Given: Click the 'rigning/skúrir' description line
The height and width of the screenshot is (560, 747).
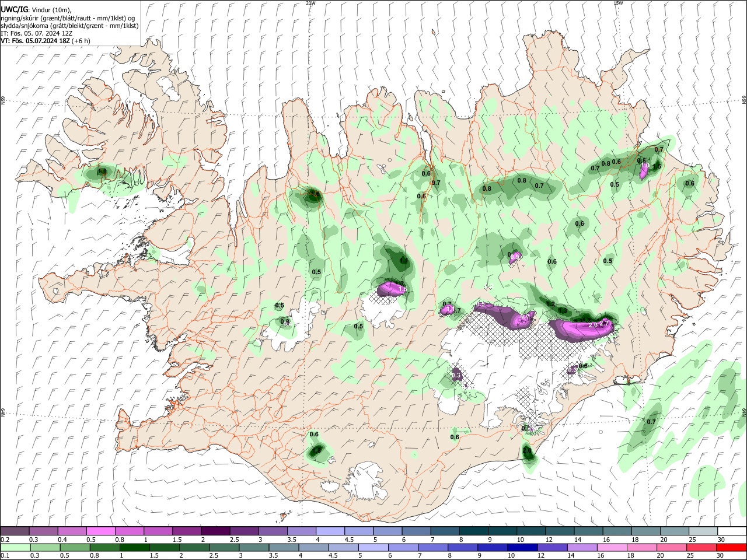Looking at the screenshot, I should coord(68,18).
